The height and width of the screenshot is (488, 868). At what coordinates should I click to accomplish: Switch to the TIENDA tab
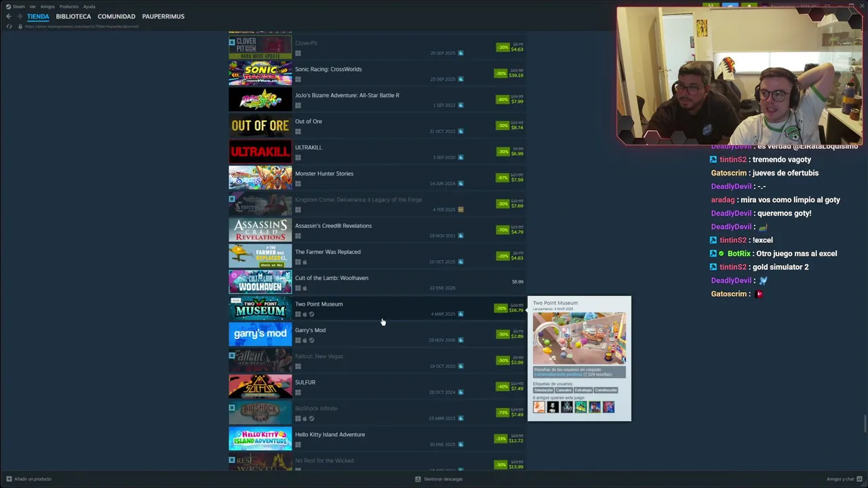point(38,16)
